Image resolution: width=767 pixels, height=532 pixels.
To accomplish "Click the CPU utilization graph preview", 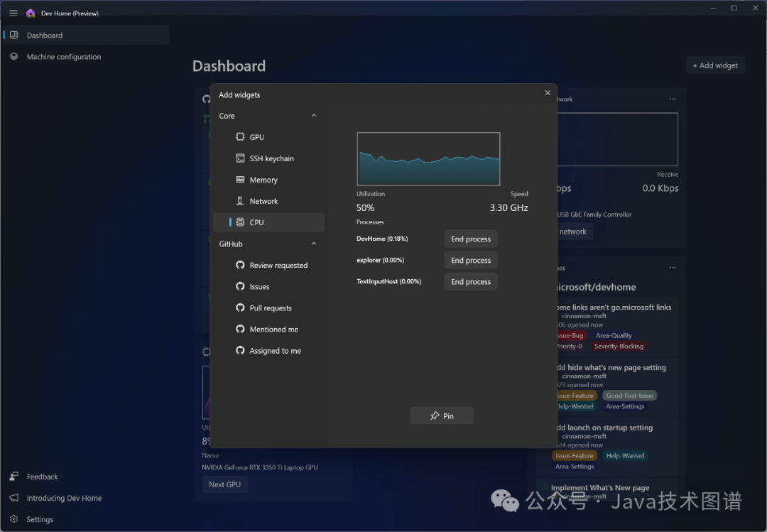I will tap(428, 159).
